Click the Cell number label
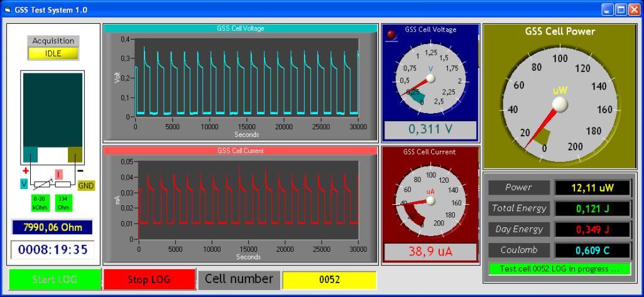This screenshot has height=297, width=644. click(x=239, y=279)
